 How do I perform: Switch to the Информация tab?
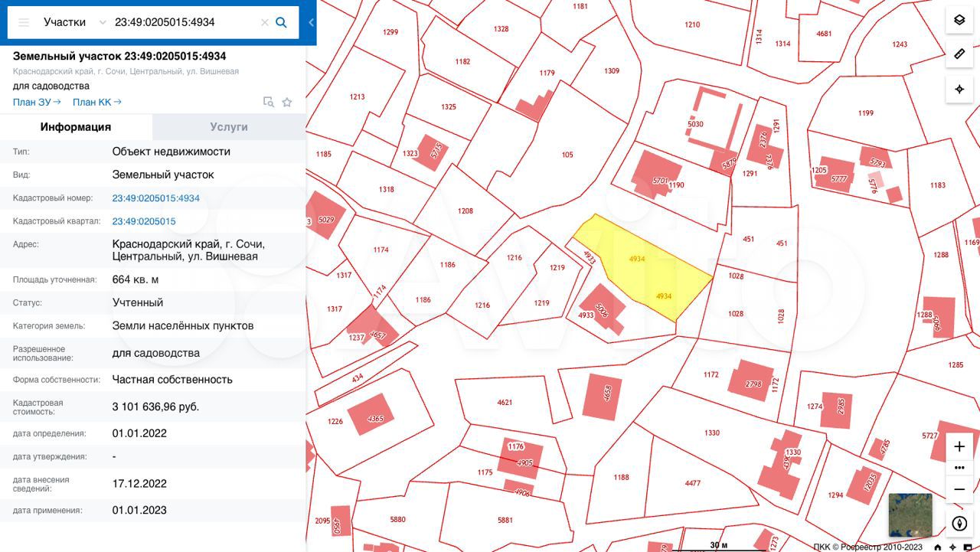pos(76,127)
